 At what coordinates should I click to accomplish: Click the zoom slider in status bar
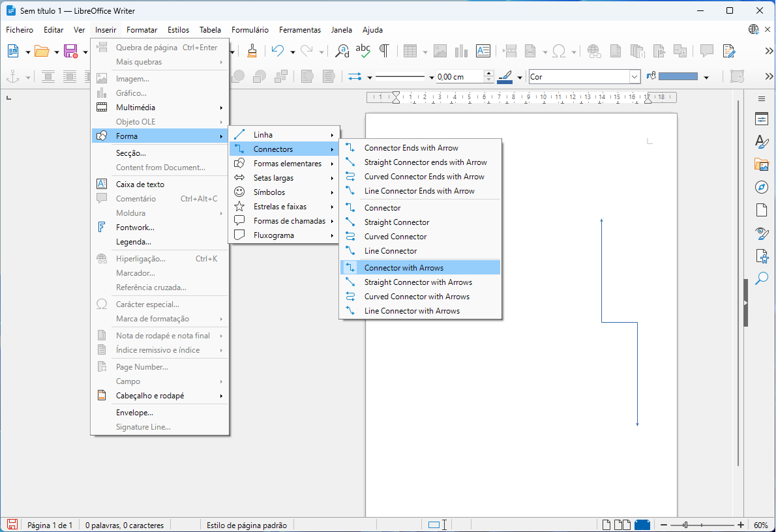pos(702,525)
